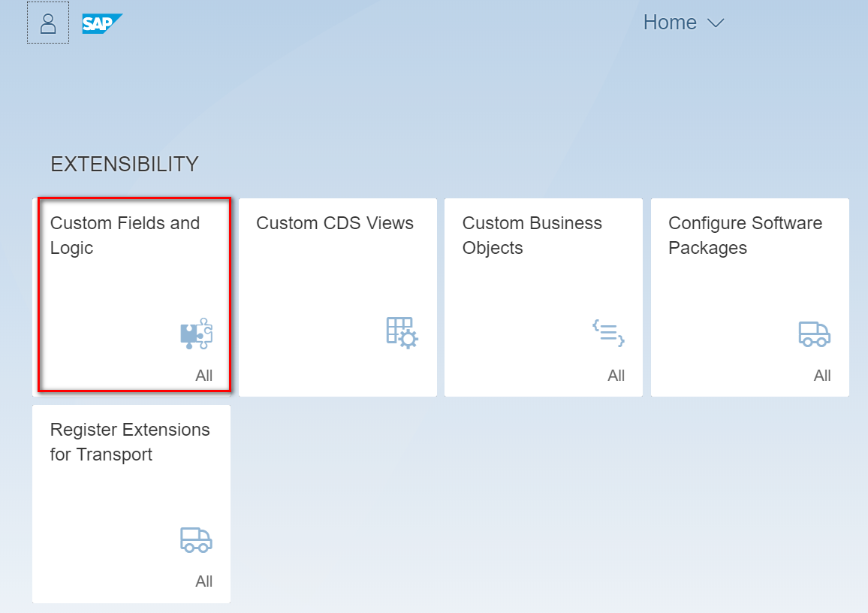Click 'All' label on Configure Software Packages tile

[822, 376]
